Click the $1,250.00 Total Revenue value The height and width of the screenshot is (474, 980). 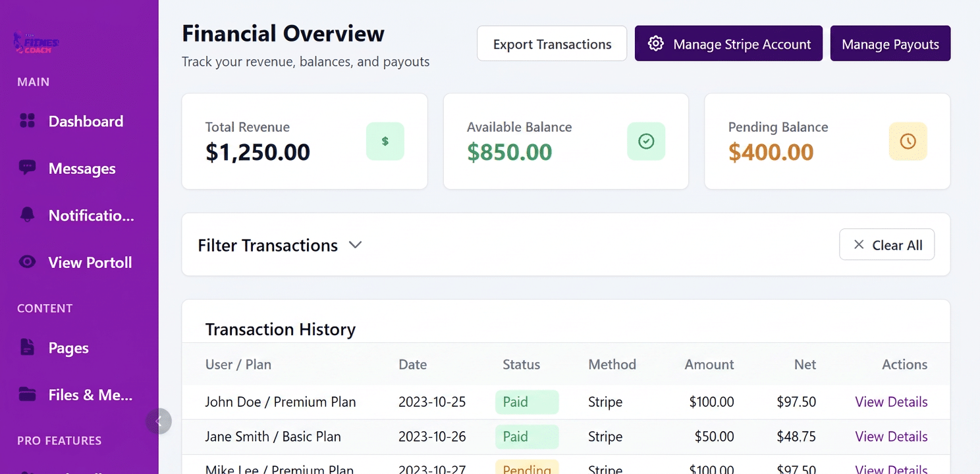point(258,152)
